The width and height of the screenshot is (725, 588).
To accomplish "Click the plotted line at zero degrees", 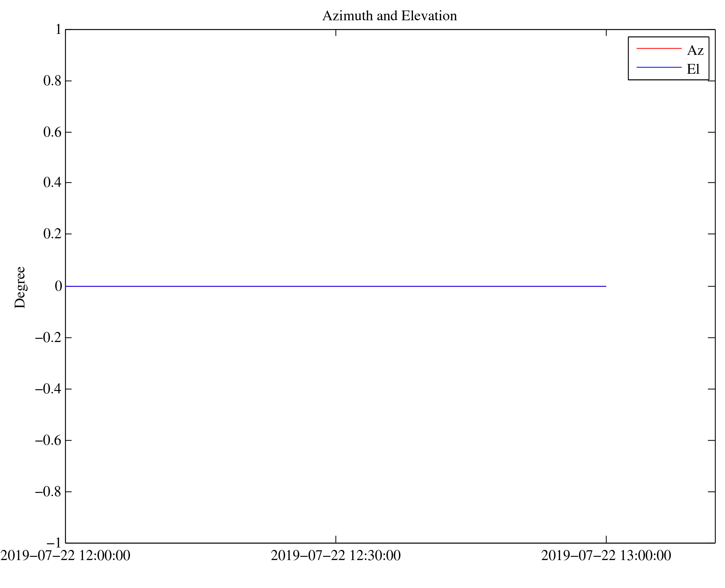I will (x=335, y=286).
